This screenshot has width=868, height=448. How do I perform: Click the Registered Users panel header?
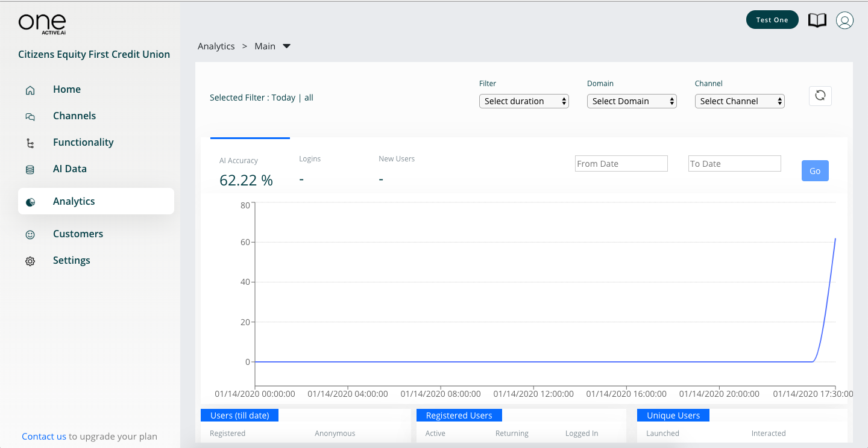459,415
